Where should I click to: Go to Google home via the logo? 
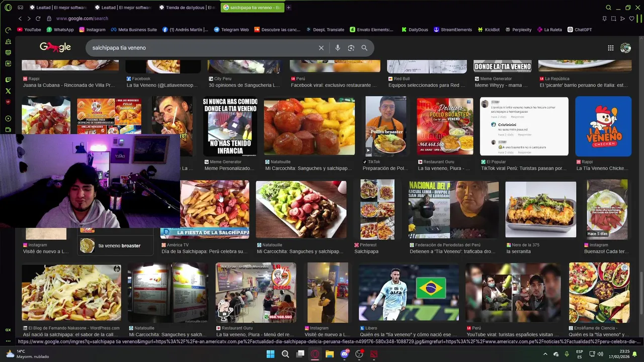(x=55, y=47)
